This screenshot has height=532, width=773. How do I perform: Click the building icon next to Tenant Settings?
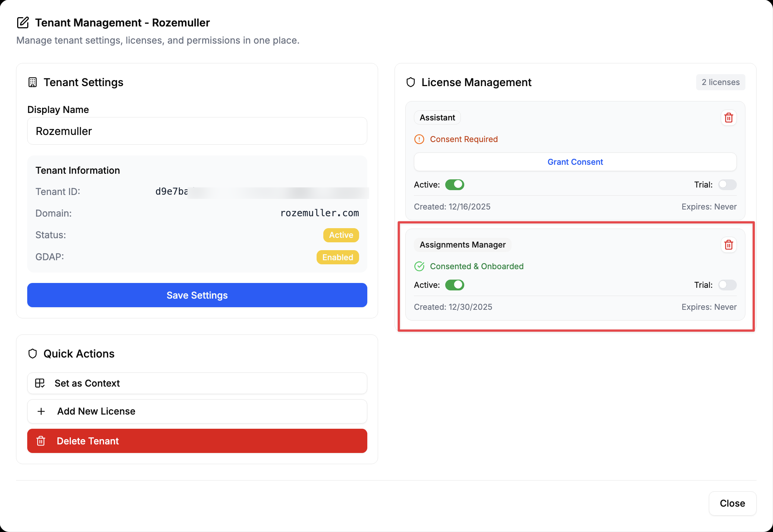point(33,82)
